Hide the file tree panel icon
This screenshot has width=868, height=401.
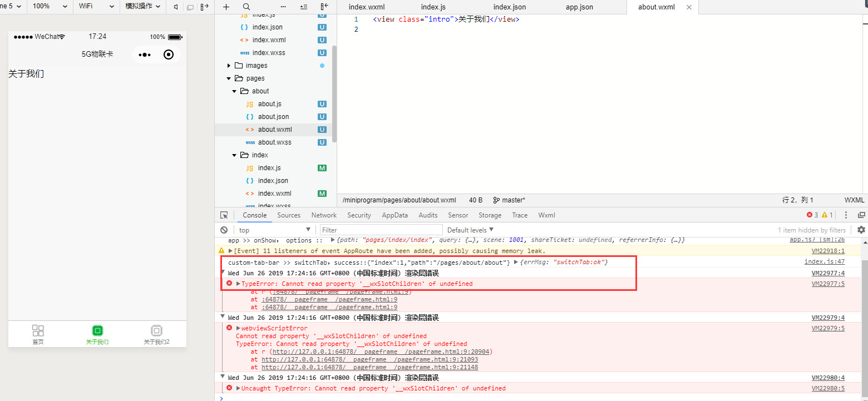[324, 7]
